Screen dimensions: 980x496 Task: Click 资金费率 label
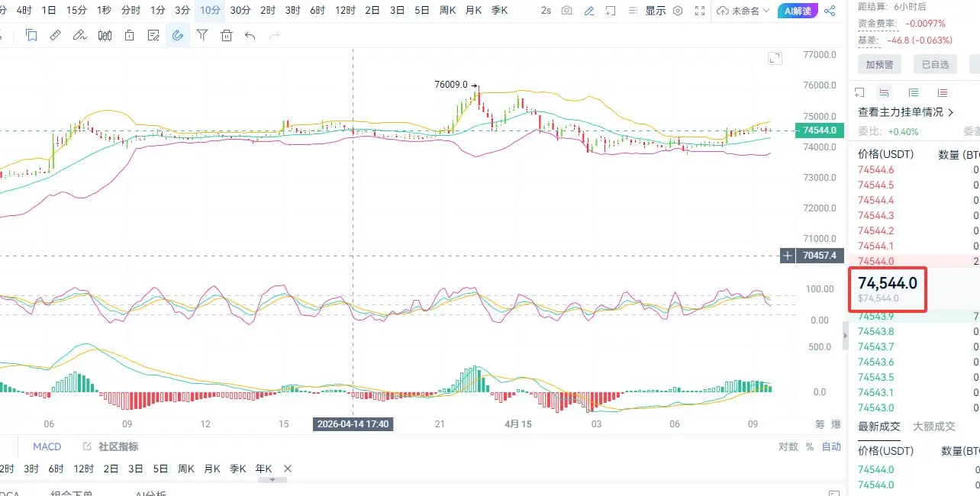coord(878,24)
